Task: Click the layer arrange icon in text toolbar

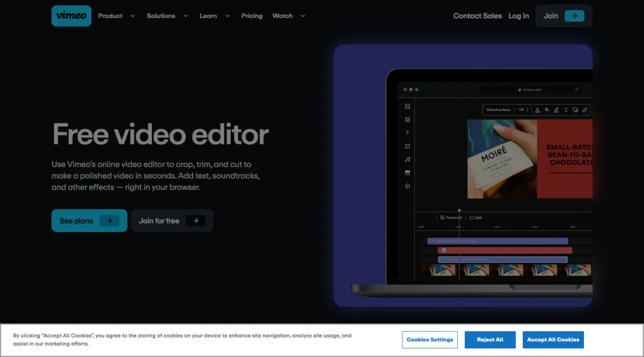Action: 575,110
